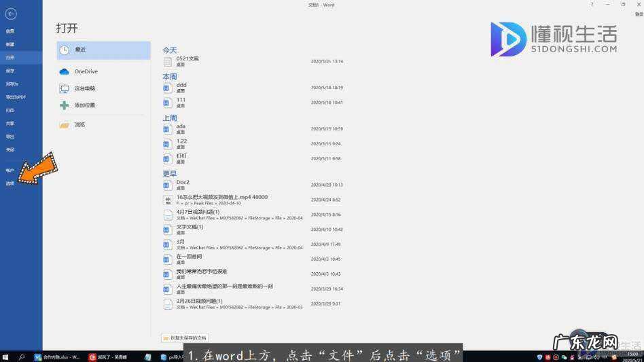
Task: Click the green plus Add a Place icon
Action: tap(64, 105)
